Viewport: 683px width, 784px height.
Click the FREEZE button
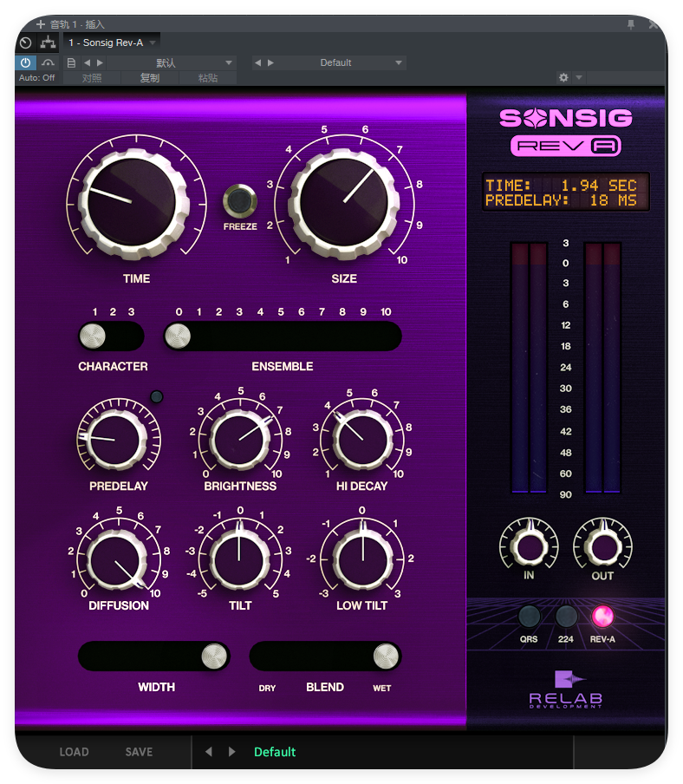240,201
